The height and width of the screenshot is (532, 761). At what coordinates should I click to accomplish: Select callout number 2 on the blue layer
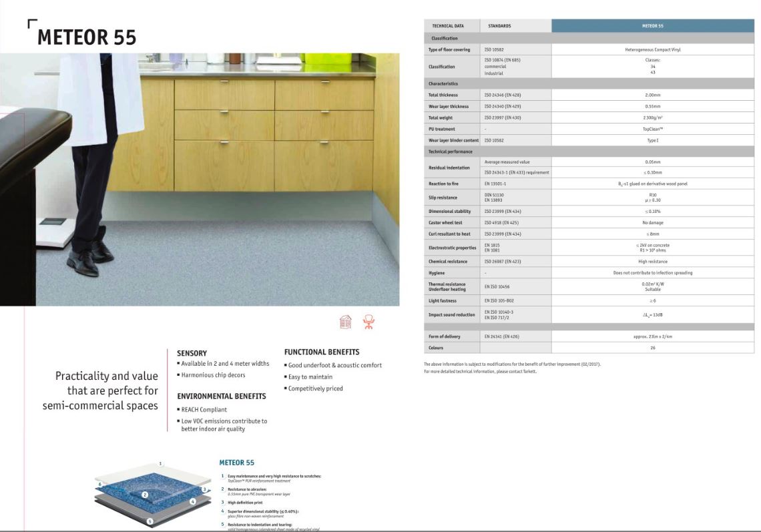pos(145,495)
